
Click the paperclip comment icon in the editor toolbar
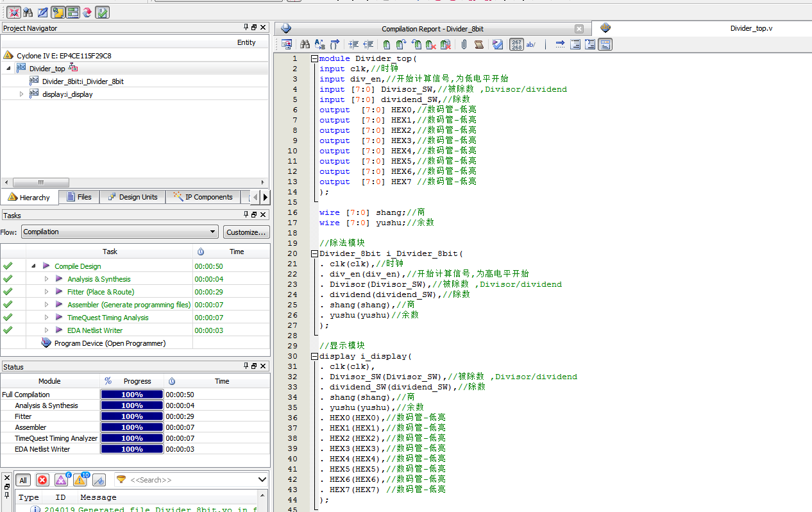[x=464, y=44]
